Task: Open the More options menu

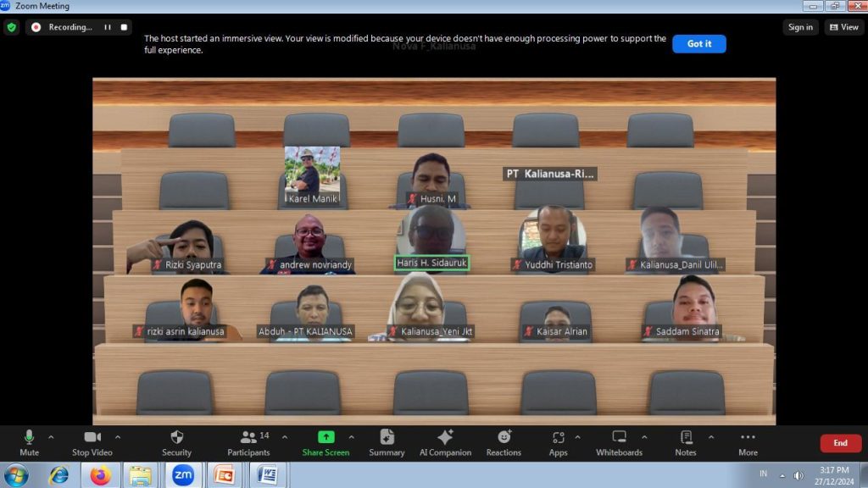Action: point(748,442)
